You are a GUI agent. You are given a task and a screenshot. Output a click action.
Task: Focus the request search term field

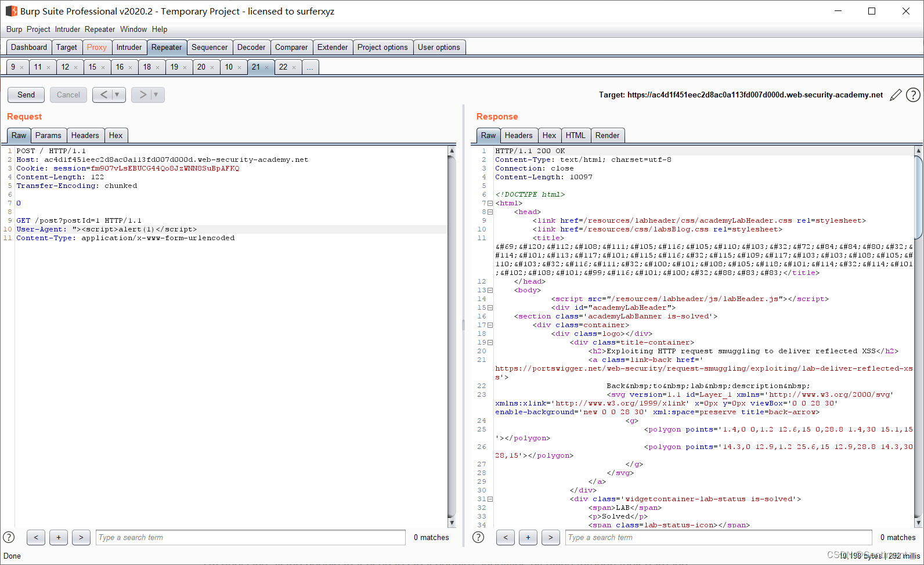pyautogui.click(x=251, y=537)
